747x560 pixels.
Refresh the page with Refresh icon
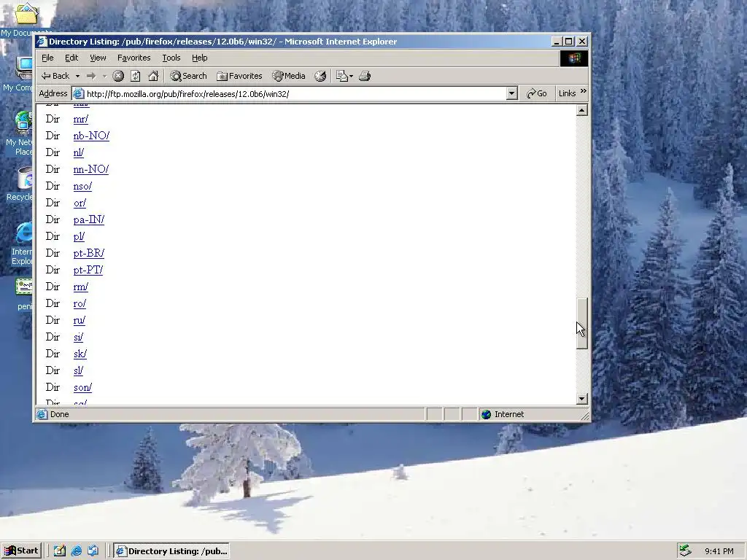click(135, 76)
